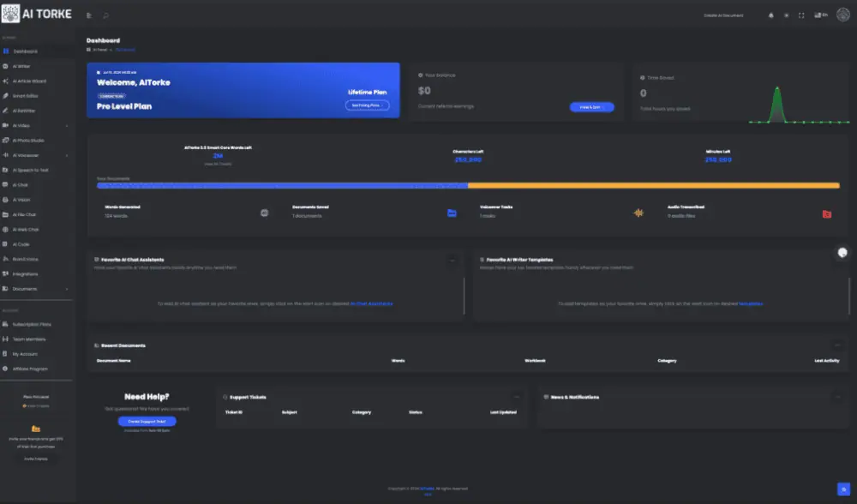Click the floating chat bubble widget

(842, 252)
